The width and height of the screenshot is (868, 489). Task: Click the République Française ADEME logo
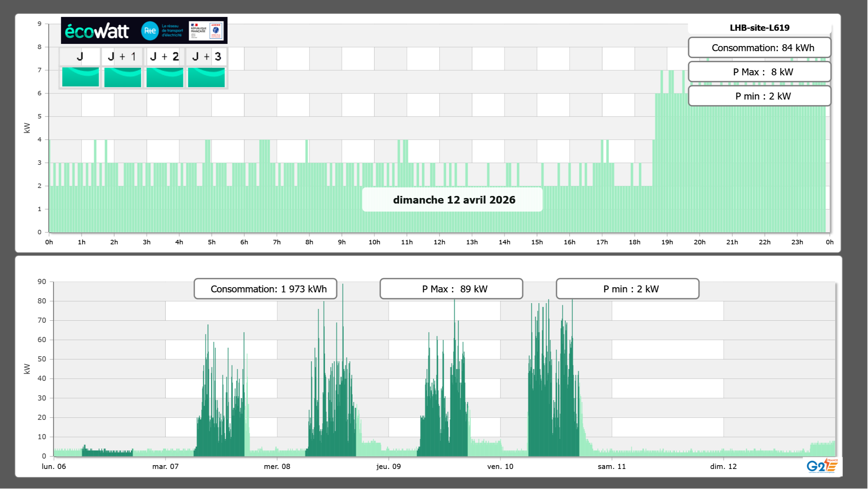tap(206, 31)
